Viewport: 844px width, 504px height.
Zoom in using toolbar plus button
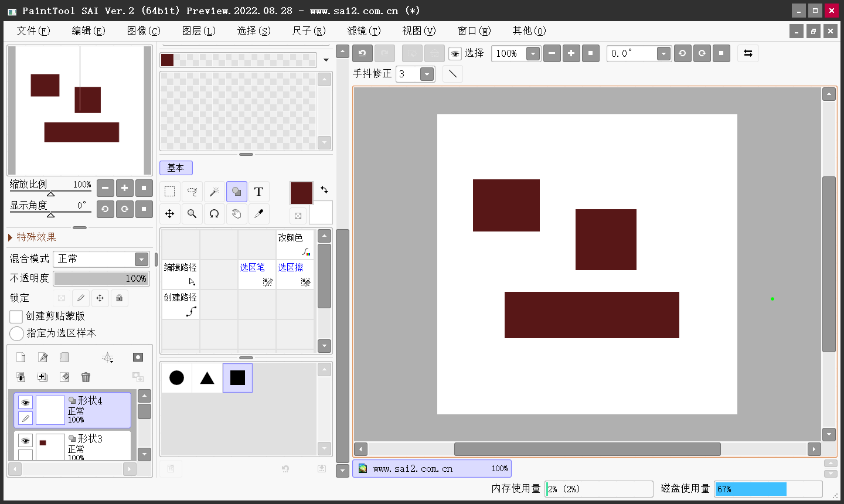click(571, 53)
